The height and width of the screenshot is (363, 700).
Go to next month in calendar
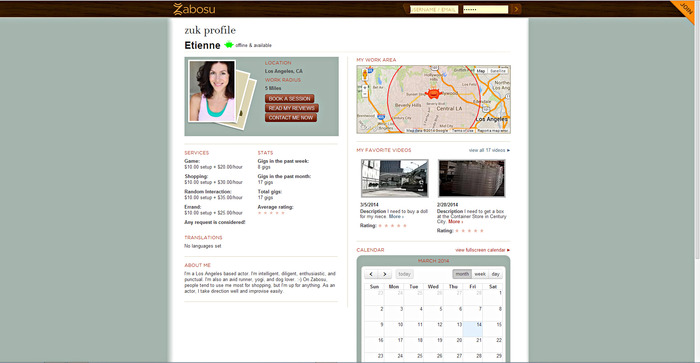click(x=385, y=274)
